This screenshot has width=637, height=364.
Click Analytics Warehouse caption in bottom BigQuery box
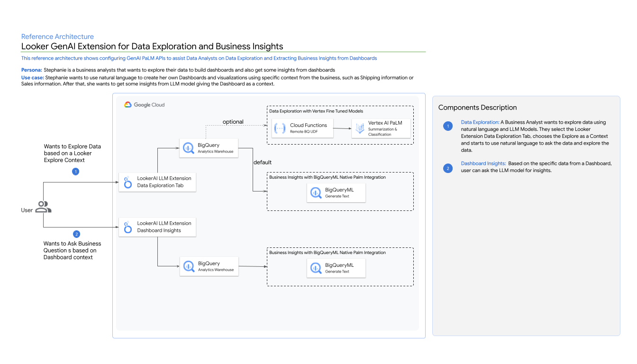tap(216, 270)
